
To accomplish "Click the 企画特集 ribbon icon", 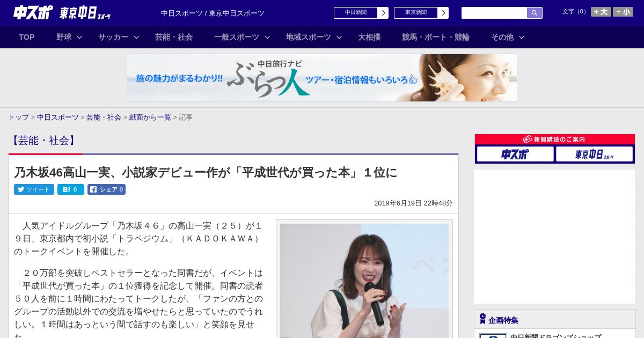I will 482,319.
